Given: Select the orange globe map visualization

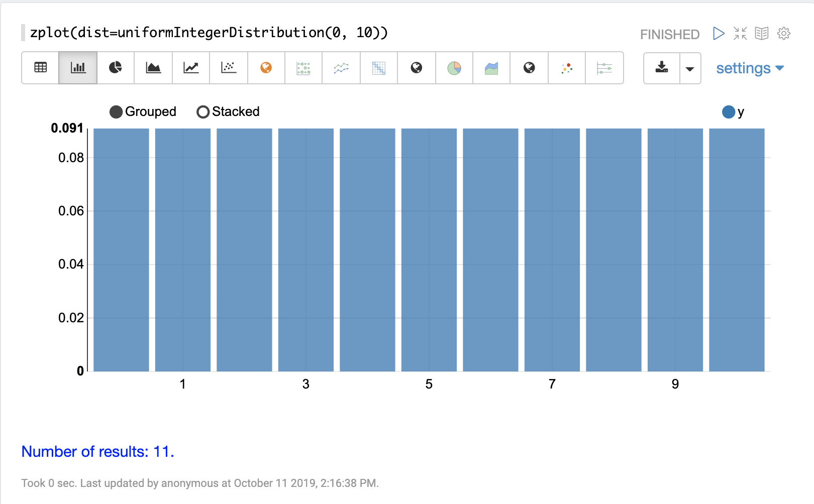Looking at the screenshot, I should click(x=266, y=68).
